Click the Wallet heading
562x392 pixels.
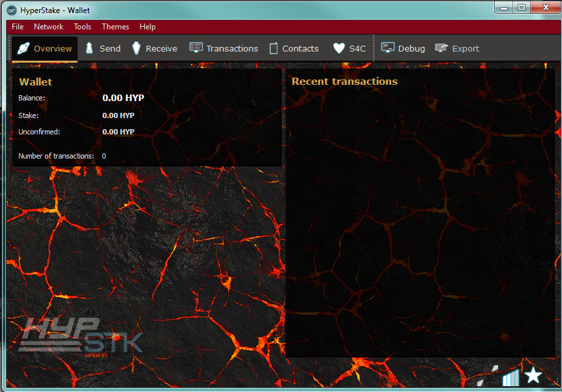click(x=36, y=82)
